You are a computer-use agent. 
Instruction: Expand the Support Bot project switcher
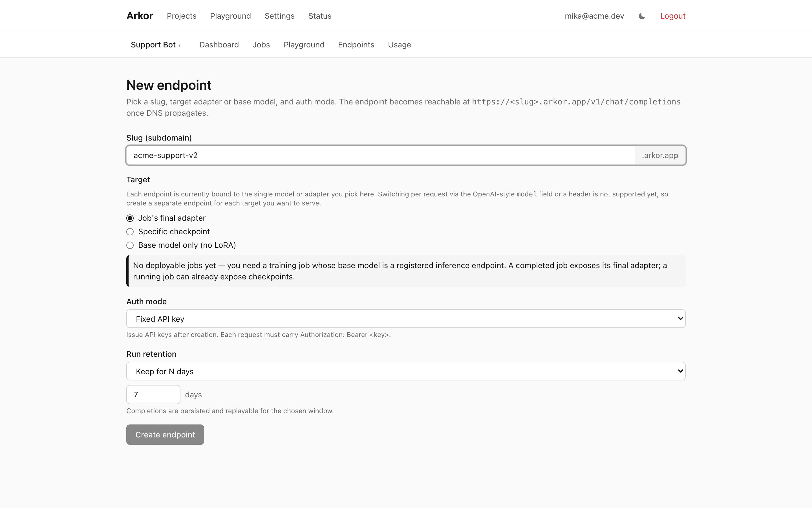tap(156, 45)
